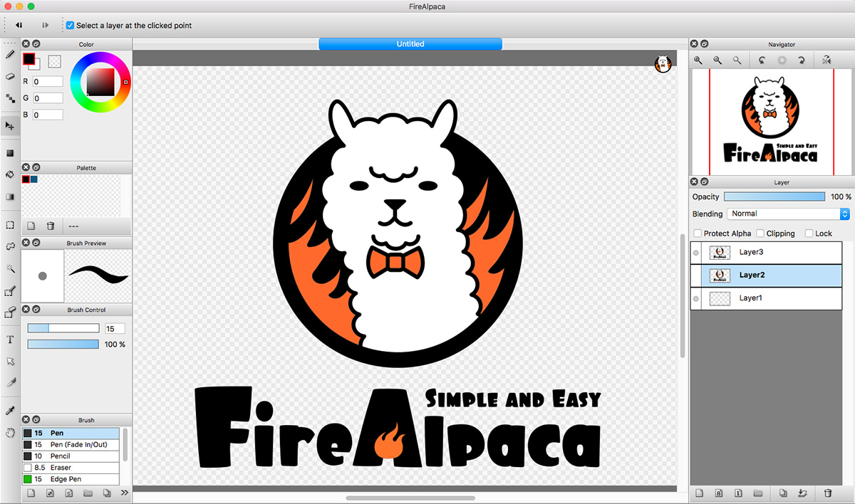Open the Blending mode dropdown
The height and width of the screenshot is (504, 855).
click(787, 214)
